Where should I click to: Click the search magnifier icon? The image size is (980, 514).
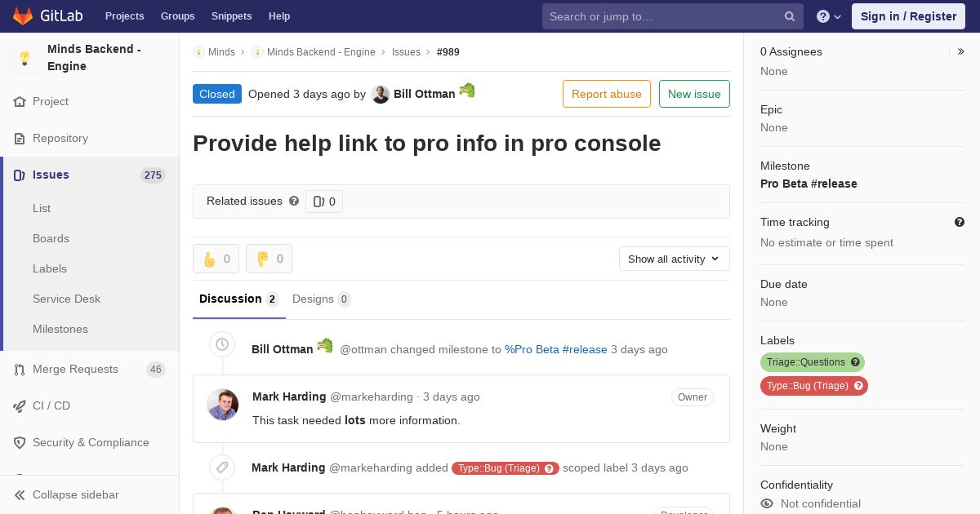point(790,16)
